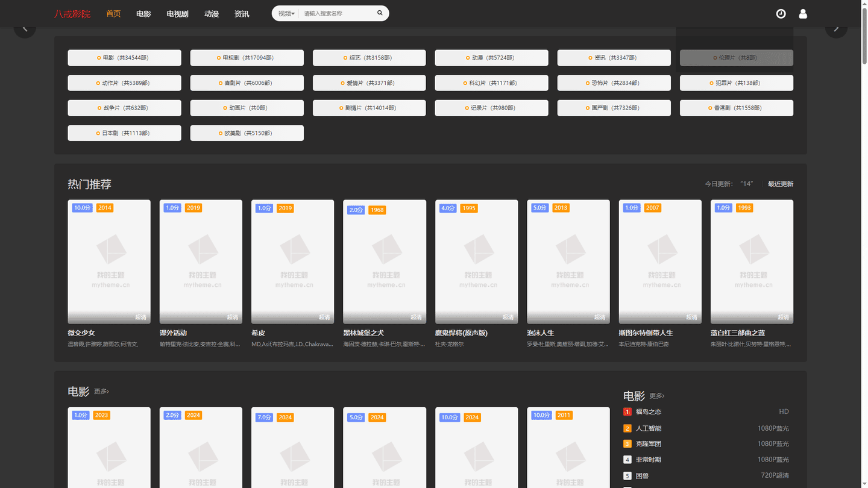The image size is (868, 488).
Task: Open ranked item 人工智能
Action: coord(649,428)
